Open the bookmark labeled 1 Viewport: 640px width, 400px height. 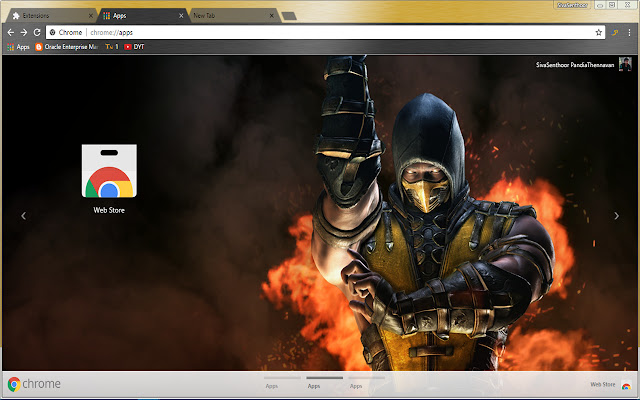112,47
